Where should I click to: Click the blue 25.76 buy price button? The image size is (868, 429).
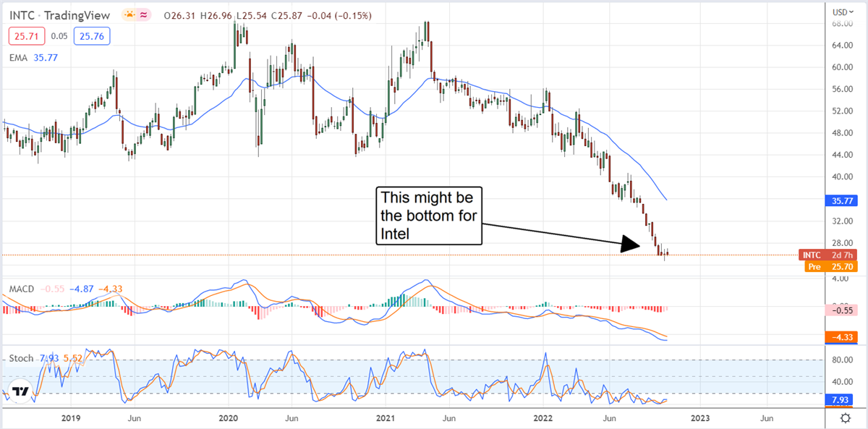91,34
